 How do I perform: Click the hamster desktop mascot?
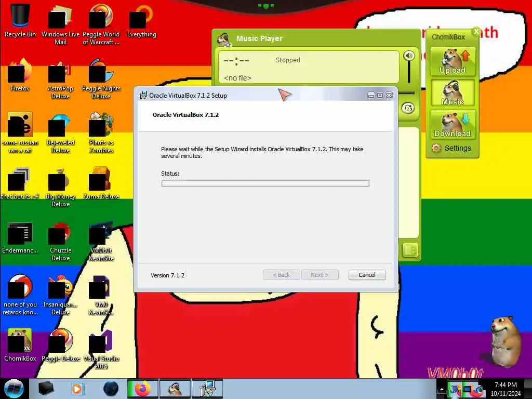tap(504, 343)
